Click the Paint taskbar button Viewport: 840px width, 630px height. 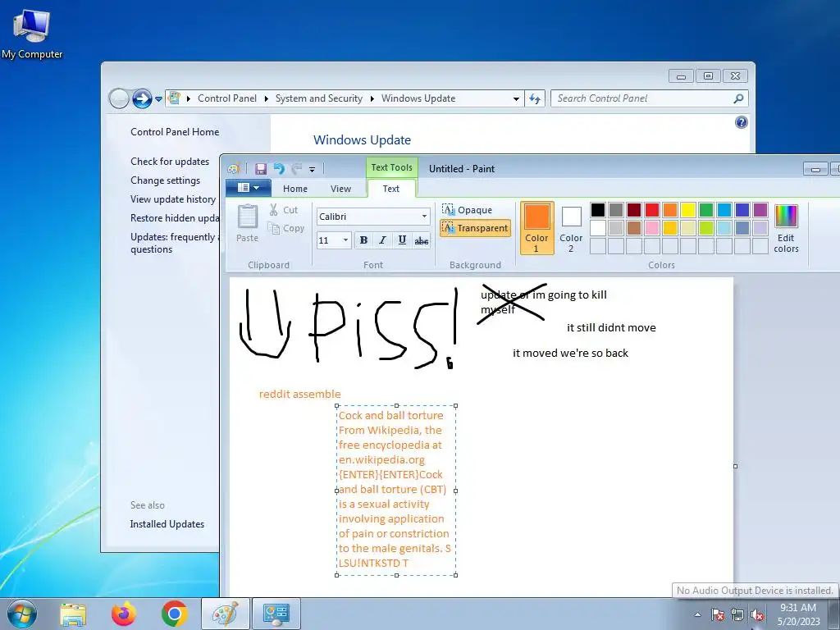click(226, 614)
